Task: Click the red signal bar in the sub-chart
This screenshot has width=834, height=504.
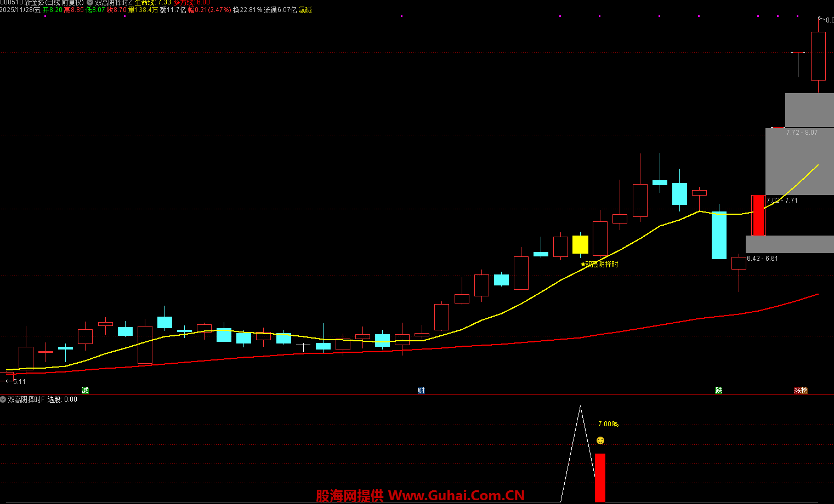Action: click(x=600, y=477)
